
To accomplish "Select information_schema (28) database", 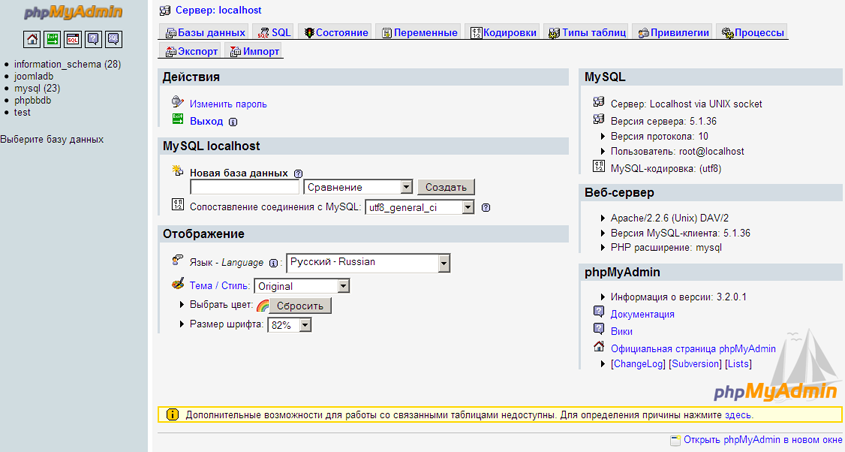I will click(x=67, y=64).
